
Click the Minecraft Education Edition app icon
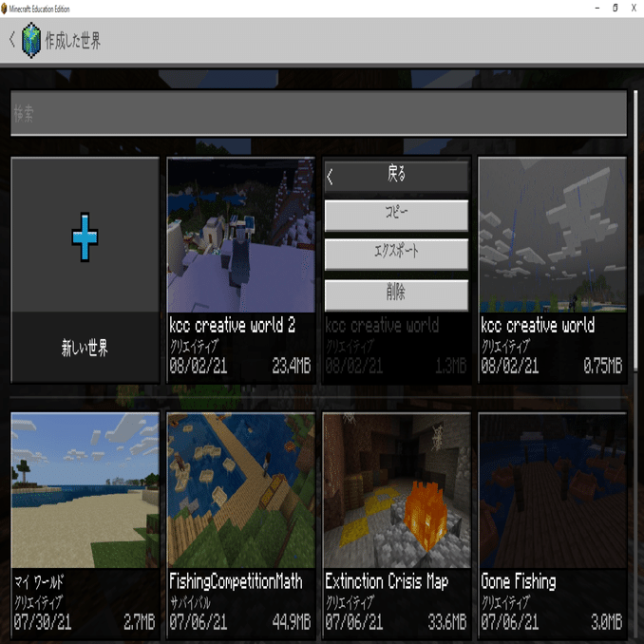click(x=4, y=9)
